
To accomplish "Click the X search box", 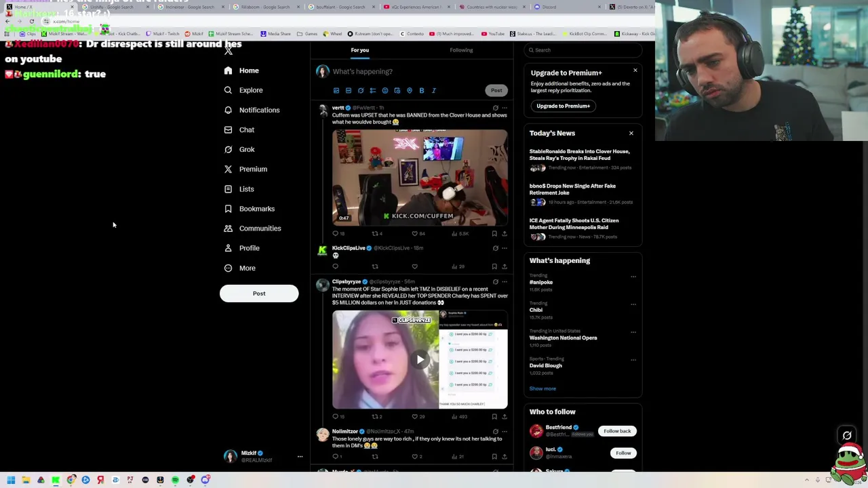I will 583,50.
